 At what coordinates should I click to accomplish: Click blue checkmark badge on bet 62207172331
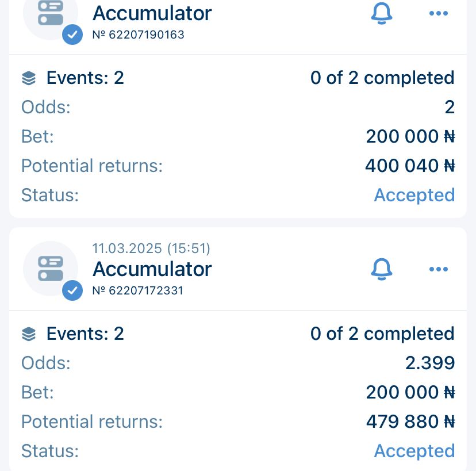72,290
